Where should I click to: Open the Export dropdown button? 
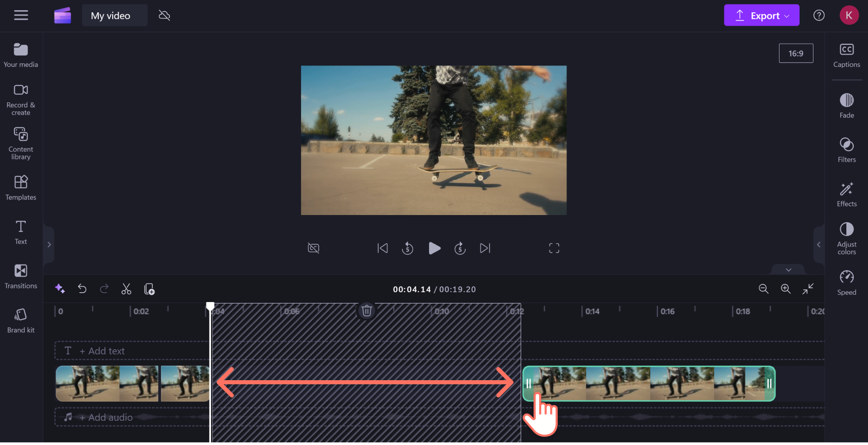761,15
